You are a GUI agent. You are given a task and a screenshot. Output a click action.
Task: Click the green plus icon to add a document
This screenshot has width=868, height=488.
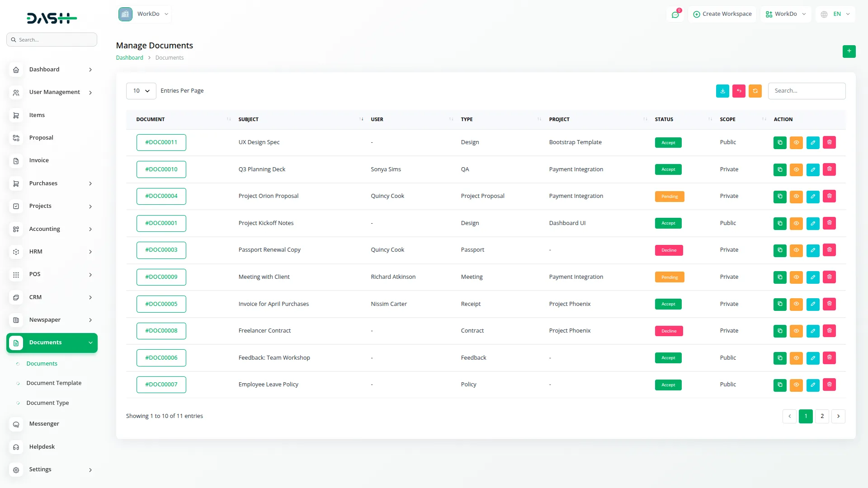849,51
